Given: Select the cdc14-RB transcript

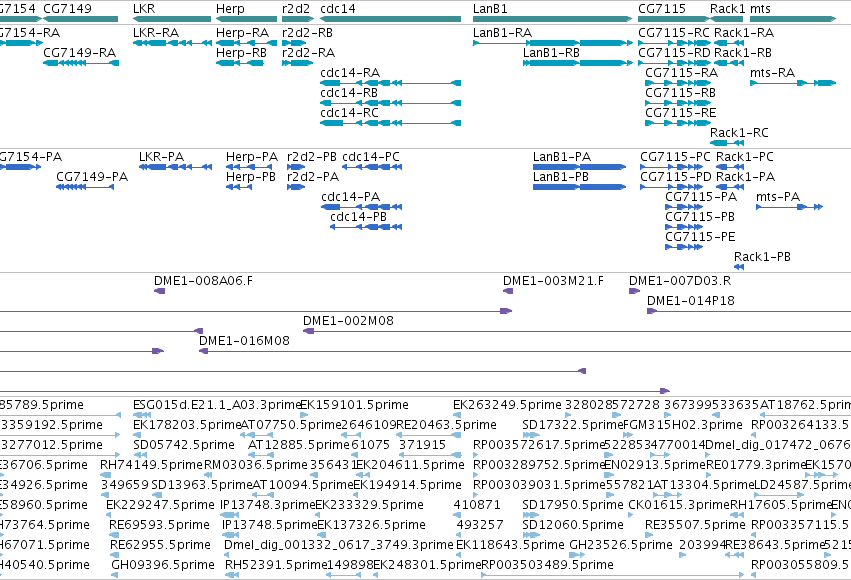Looking at the screenshot, I should 391,103.
